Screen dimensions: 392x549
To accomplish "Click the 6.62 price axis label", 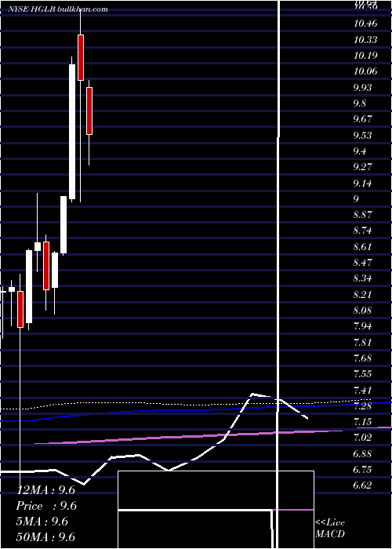I will (363, 485).
